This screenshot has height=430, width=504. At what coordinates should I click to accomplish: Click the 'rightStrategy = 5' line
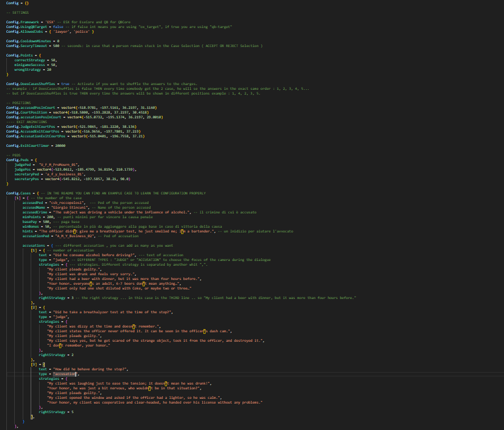pos(56,412)
